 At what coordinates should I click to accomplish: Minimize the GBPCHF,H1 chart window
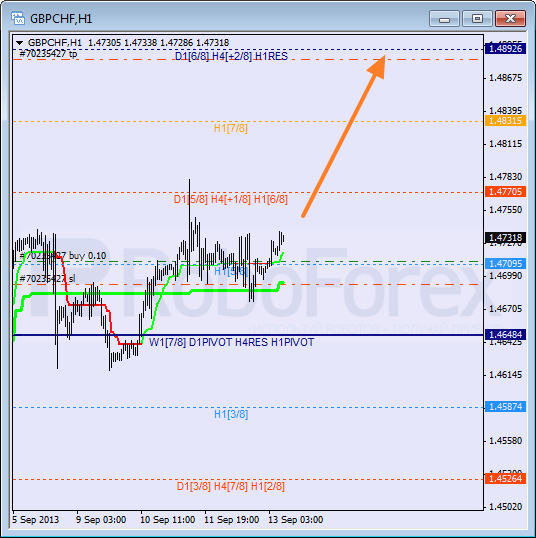click(x=444, y=19)
